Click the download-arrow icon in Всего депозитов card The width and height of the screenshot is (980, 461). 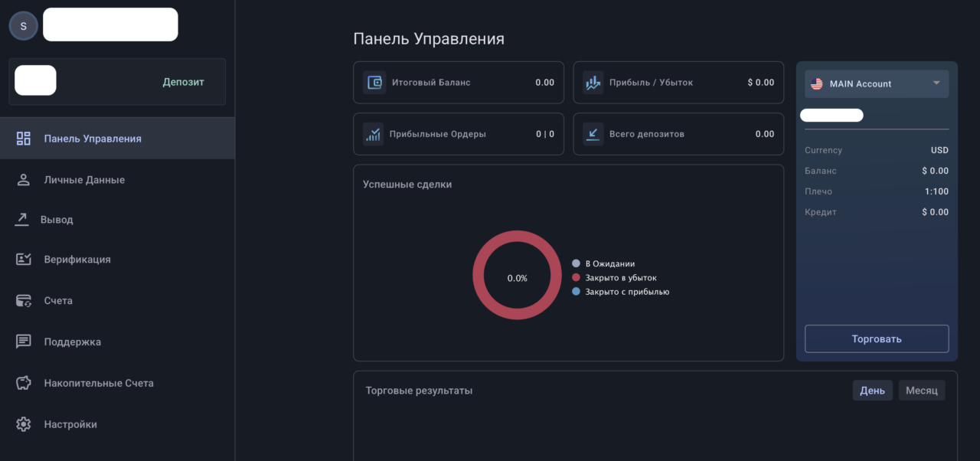593,134
